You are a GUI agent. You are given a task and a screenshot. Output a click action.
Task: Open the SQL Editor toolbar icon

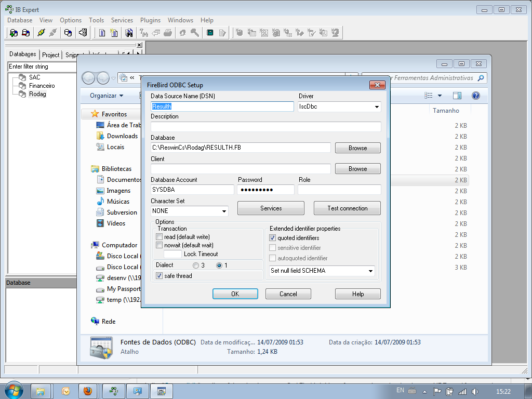[102, 33]
